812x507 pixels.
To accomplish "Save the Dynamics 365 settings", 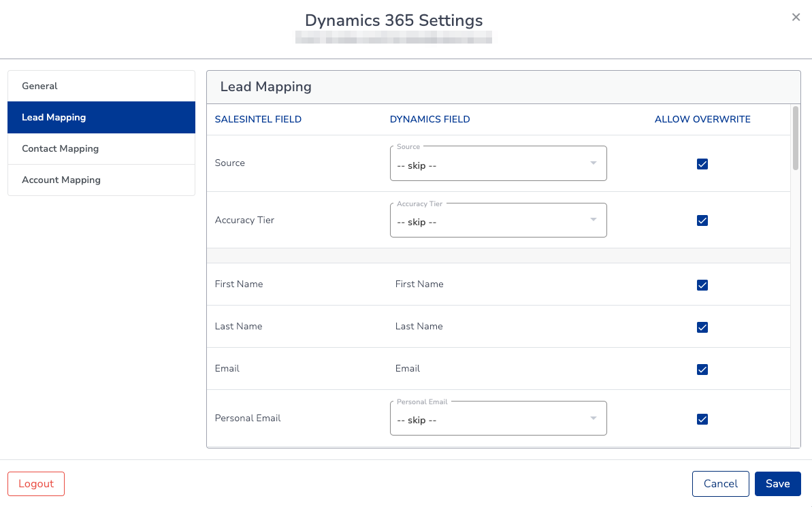I will point(778,484).
